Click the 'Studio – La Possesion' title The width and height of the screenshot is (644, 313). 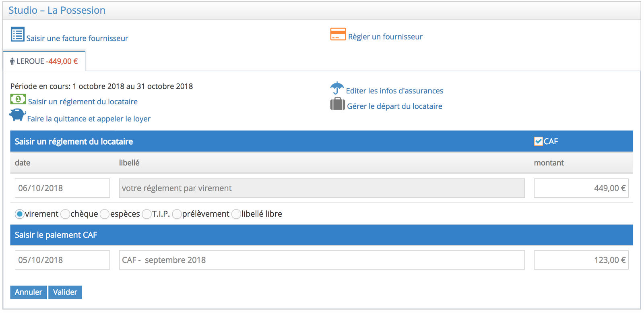tap(57, 10)
